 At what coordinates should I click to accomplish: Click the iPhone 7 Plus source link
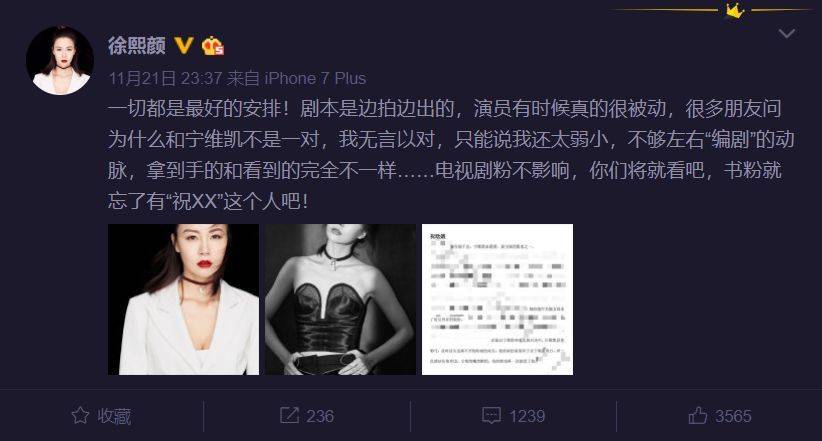pyautogui.click(x=315, y=79)
